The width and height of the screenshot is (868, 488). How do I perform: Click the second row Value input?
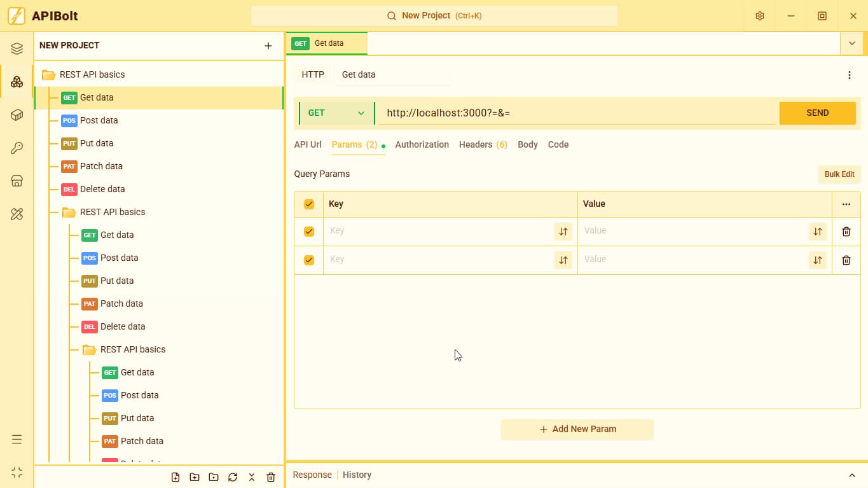[x=693, y=260]
